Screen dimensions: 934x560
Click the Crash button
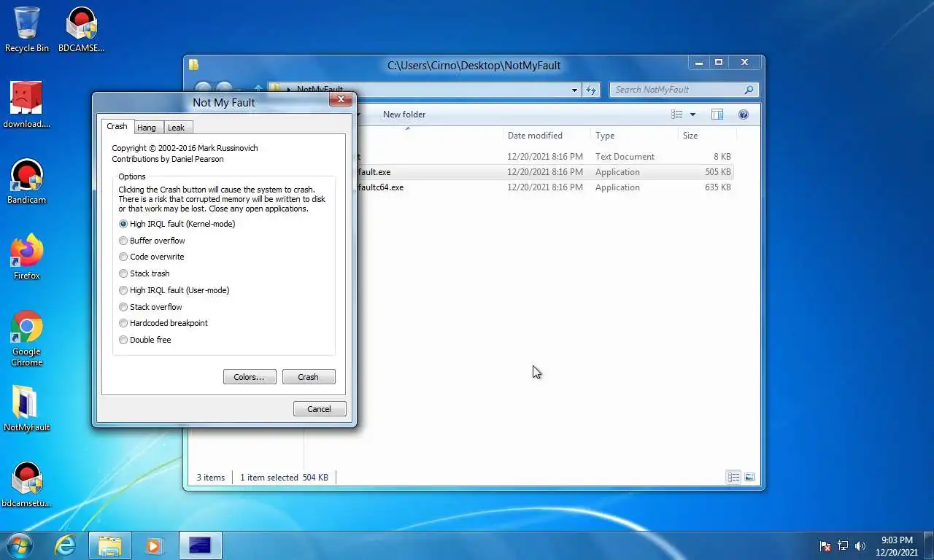(309, 377)
